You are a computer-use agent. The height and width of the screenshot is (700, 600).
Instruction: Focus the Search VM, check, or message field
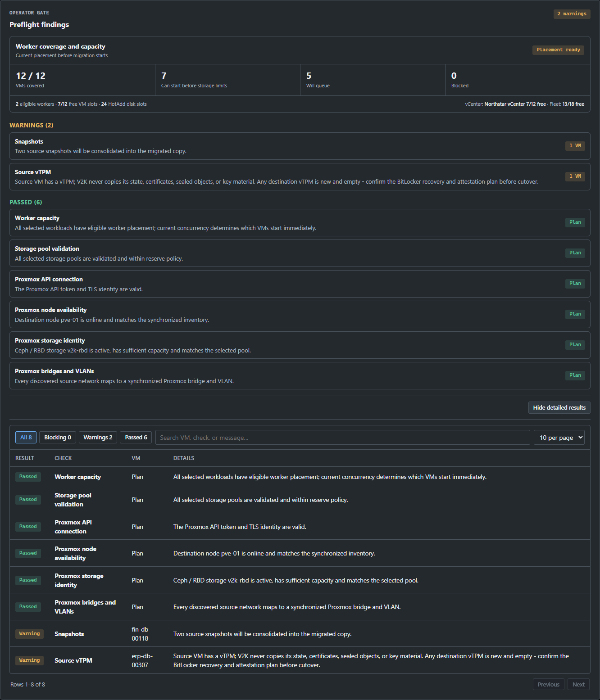point(342,437)
